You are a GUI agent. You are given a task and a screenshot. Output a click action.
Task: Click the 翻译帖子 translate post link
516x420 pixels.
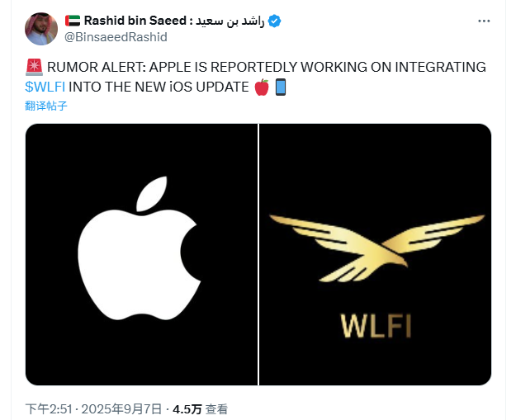[46, 106]
